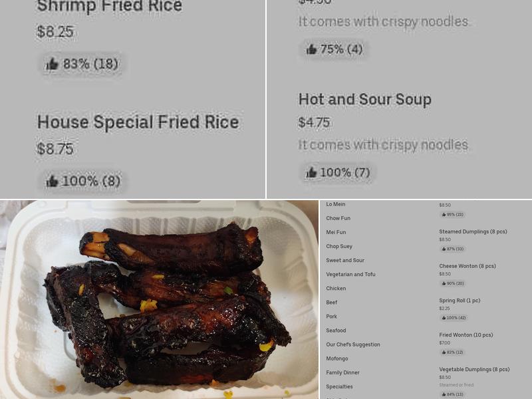Select Steamed Dumplings (8 pcs) item
Screen dimensions: 532x399
[x=473, y=231]
